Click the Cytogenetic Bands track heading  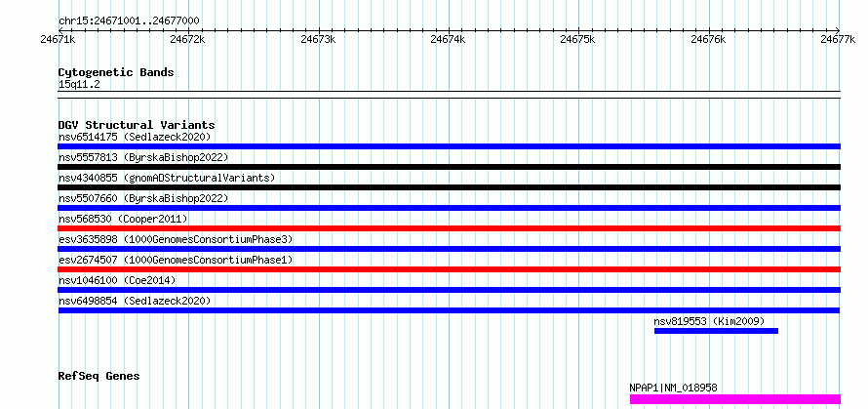coord(116,72)
